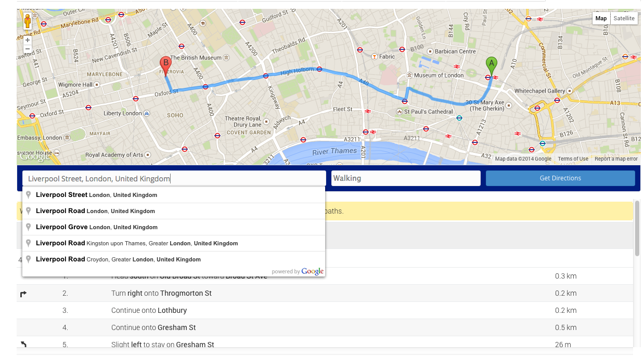Screen dimensions: 644x356
Task: Choose Liverpool Grove London suggestion
Action: pyautogui.click(x=174, y=227)
